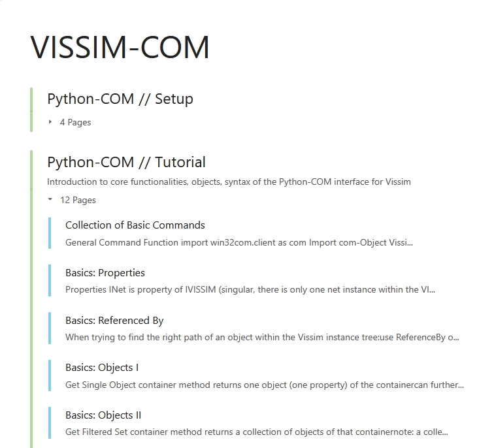Open the Python-COM // Setup heading
This screenshot has width=479, height=448.
pos(120,99)
